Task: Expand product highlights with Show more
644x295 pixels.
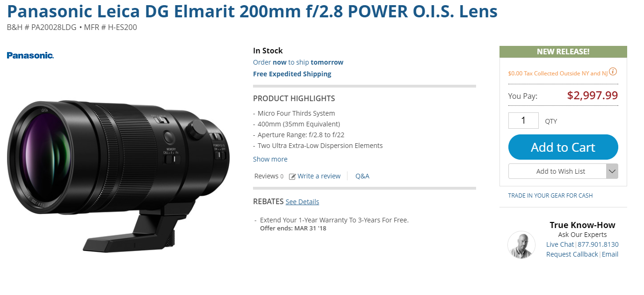Action: point(270,159)
